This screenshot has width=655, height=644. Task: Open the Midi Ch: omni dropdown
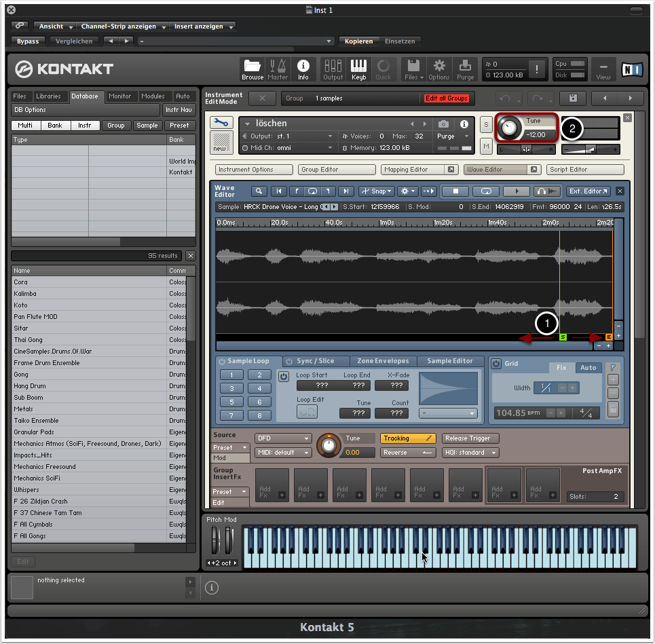coord(288,148)
